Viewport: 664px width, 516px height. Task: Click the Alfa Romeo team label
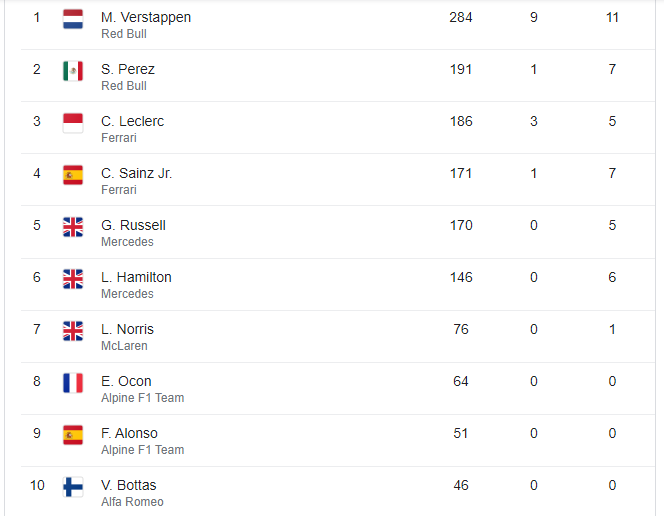132,502
